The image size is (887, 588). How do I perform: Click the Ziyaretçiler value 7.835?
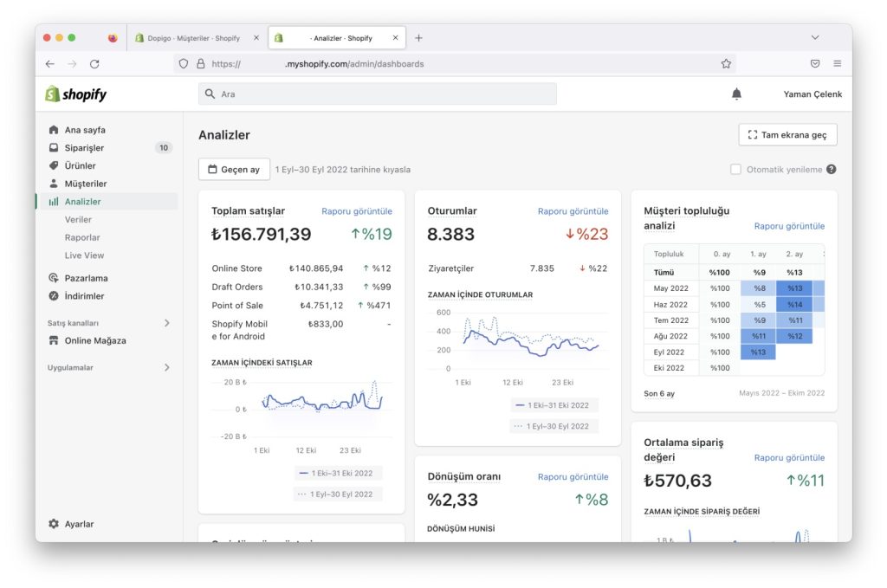[x=542, y=268]
